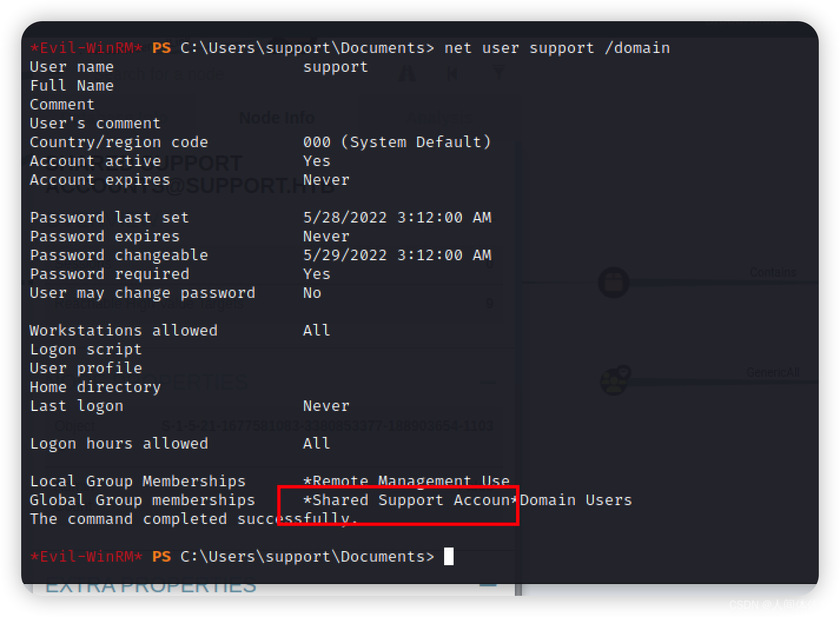Click the top path 'C:\Users\support\Documents>'
The width and height of the screenshot is (840, 617).
pos(307,48)
